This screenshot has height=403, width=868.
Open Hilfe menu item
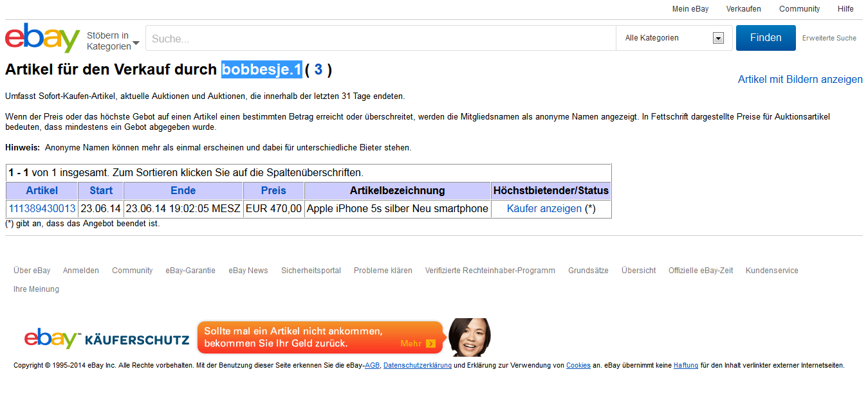pyautogui.click(x=845, y=9)
